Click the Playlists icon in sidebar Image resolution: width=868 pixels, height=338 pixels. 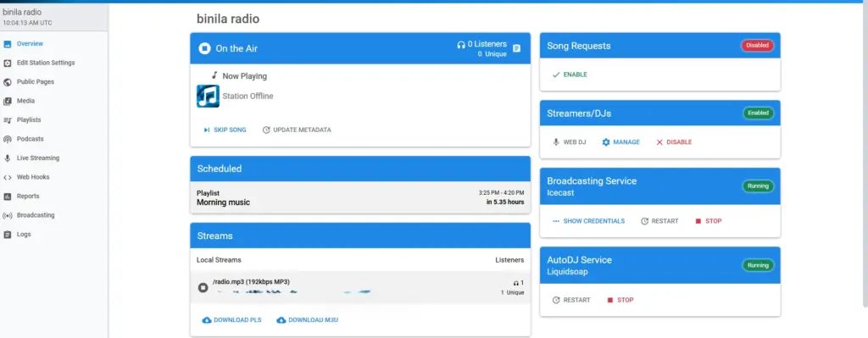[7, 120]
